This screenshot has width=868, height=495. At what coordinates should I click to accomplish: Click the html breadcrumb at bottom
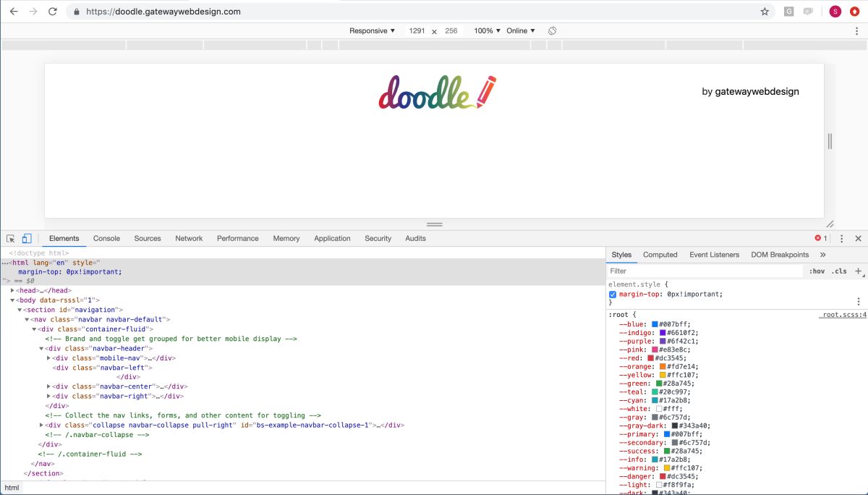[12, 488]
